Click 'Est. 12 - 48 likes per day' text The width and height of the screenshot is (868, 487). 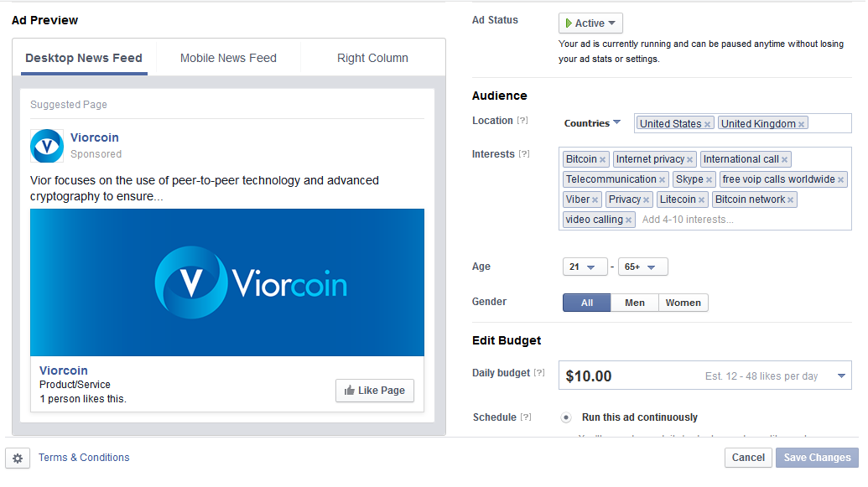(x=761, y=376)
